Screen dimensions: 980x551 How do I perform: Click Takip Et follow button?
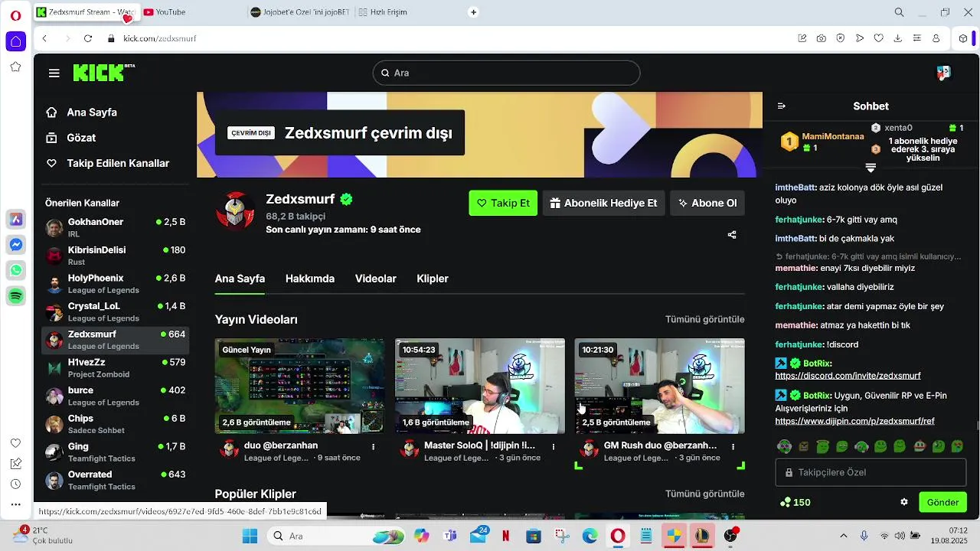tap(503, 203)
